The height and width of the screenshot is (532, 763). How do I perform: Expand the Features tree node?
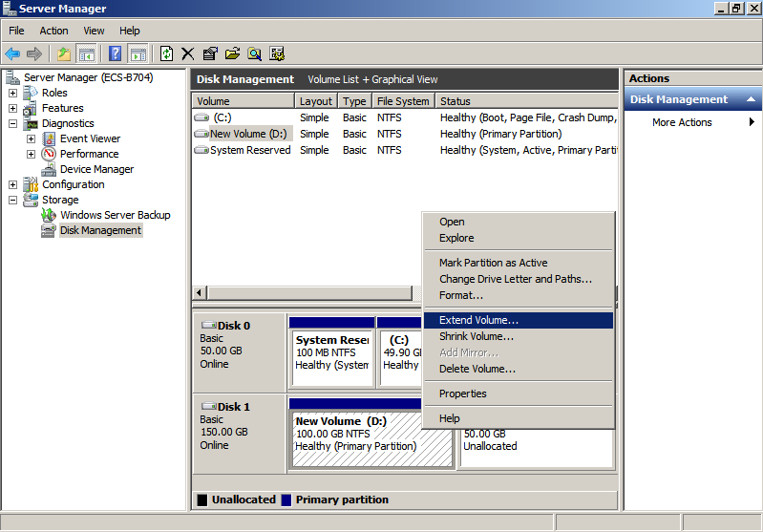(12, 108)
